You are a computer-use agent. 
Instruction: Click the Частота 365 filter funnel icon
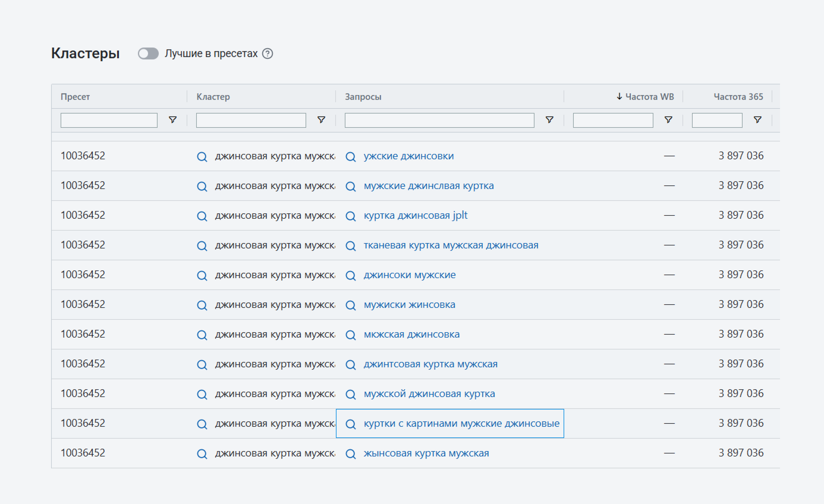[757, 120]
